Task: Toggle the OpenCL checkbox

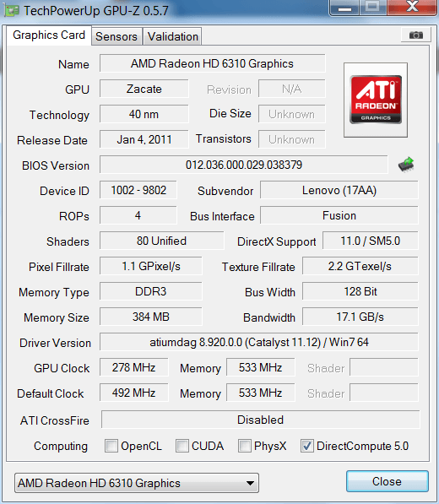Action: pos(111,446)
